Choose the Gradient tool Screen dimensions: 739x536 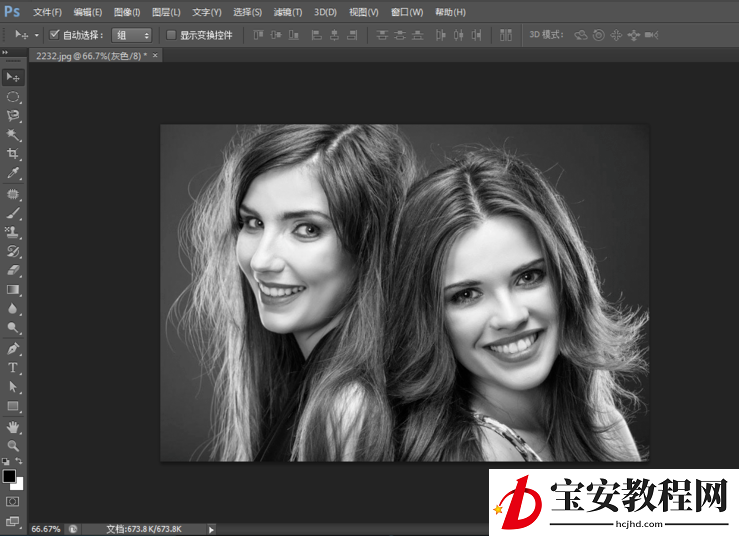tap(13, 289)
